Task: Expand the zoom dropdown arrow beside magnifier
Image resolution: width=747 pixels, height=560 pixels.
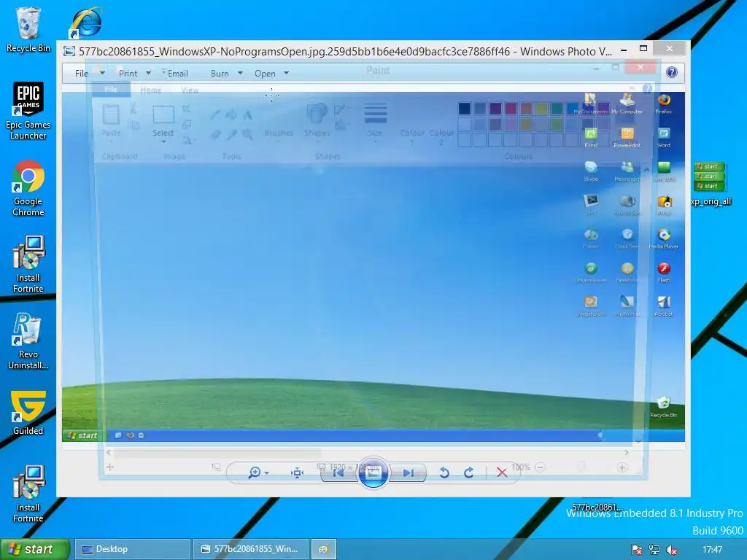Action: point(267,472)
